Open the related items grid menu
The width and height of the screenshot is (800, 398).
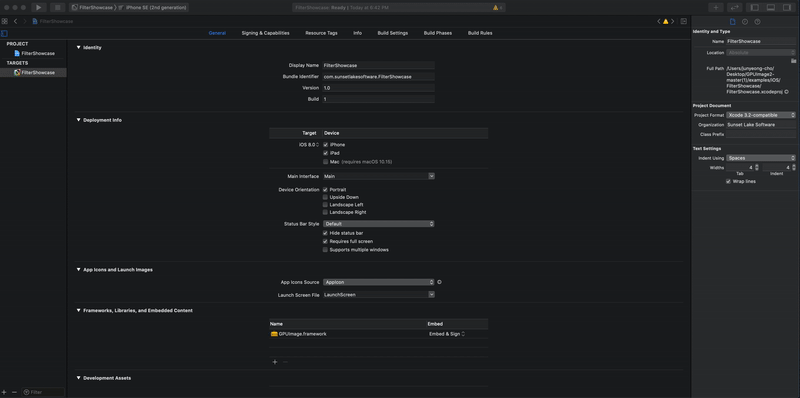5,21
